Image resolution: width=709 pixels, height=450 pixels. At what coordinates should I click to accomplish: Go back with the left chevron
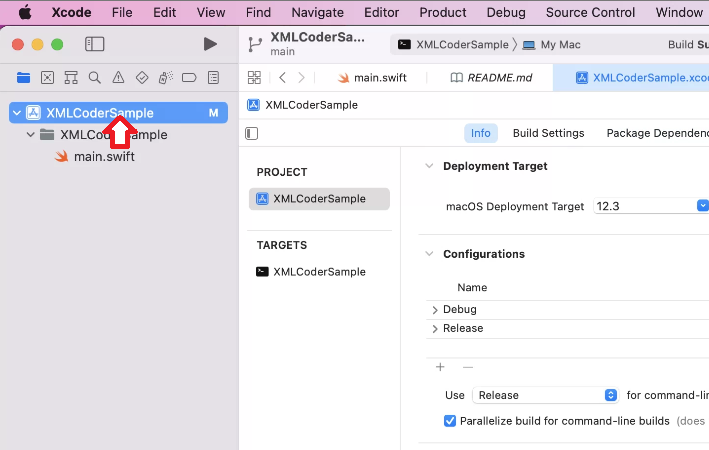tap(283, 77)
